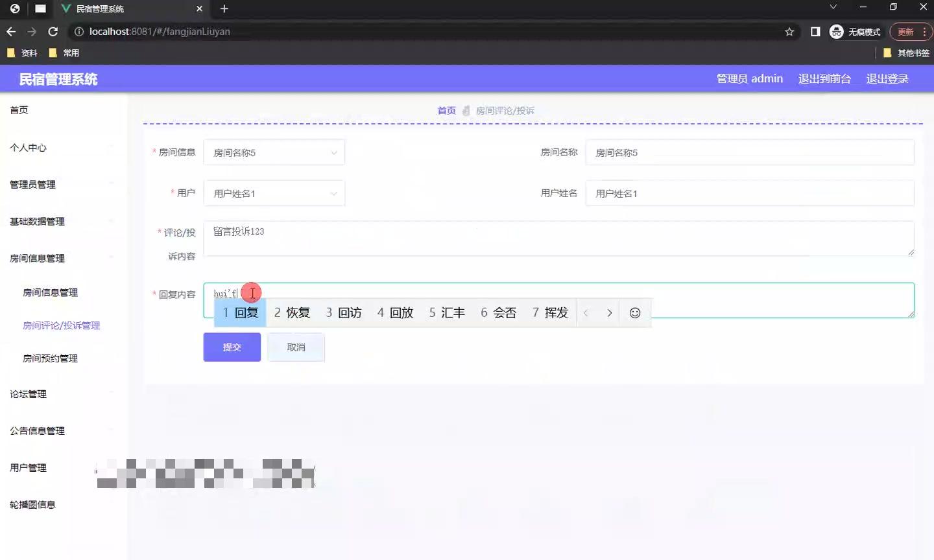Click the 更新 browser update button
This screenshot has height=560, width=934.
[x=905, y=32]
